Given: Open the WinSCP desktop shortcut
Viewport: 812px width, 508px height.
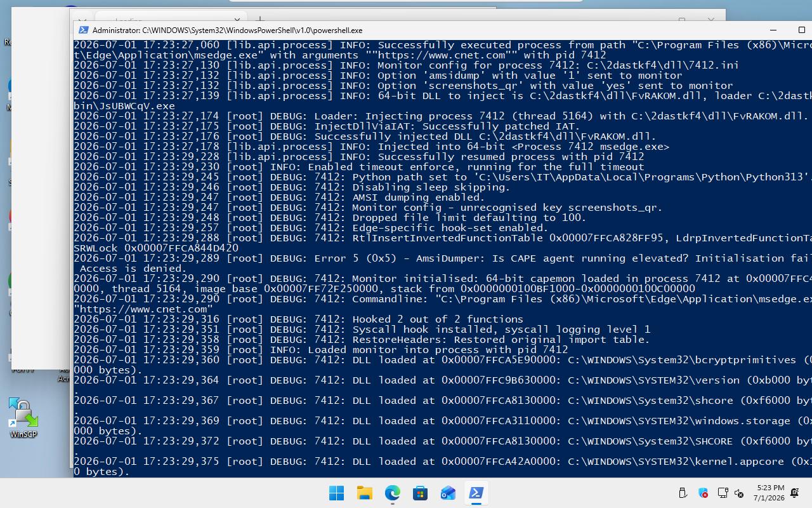Looking at the screenshot, I should coord(23,417).
